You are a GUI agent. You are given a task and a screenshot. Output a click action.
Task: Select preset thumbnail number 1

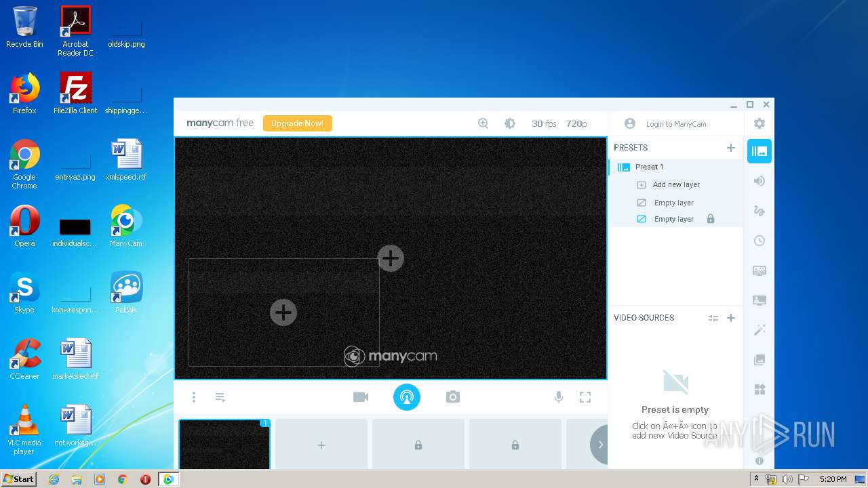click(224, 444)
